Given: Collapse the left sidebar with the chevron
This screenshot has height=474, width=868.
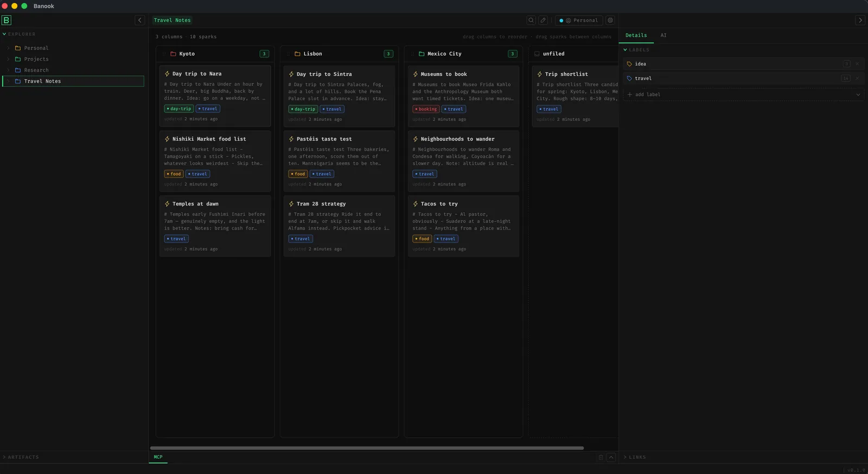Looking at the screenshot, I should point(140,20).
